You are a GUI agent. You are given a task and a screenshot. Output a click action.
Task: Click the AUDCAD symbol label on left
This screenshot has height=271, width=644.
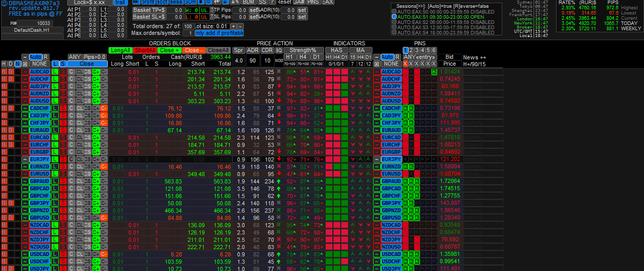[x=40, y=71]
